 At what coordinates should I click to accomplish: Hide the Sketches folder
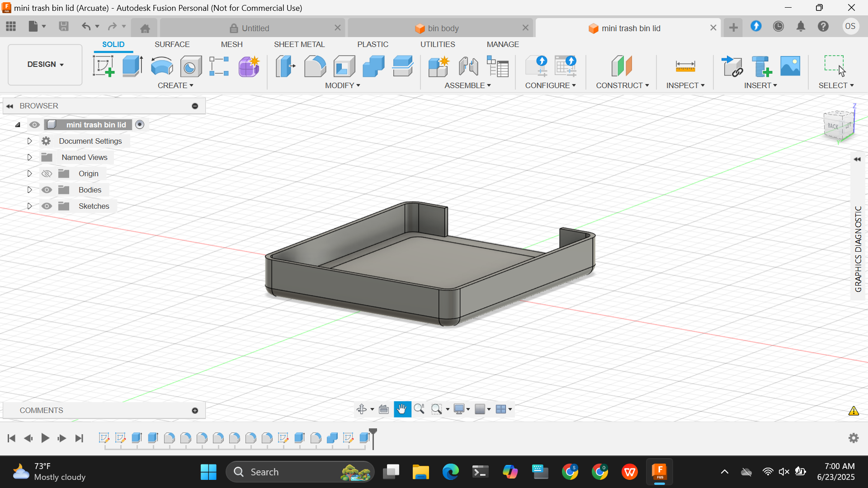click(x=47, y=206)
